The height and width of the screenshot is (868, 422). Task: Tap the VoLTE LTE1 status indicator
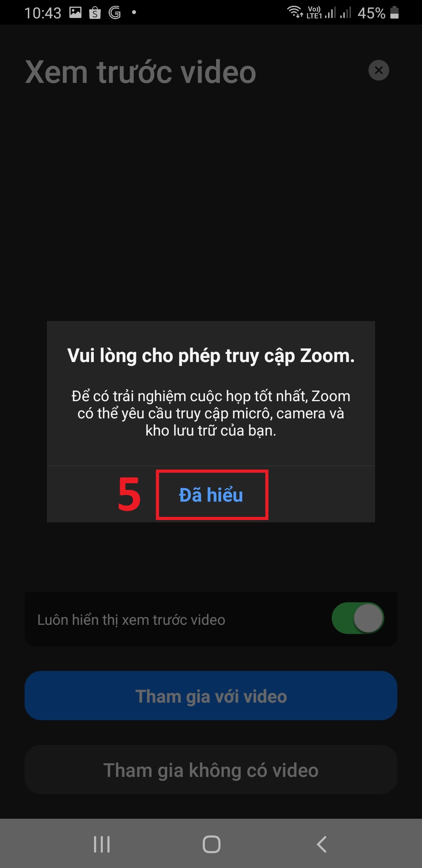pyautogui.click(x=314, y=13)
